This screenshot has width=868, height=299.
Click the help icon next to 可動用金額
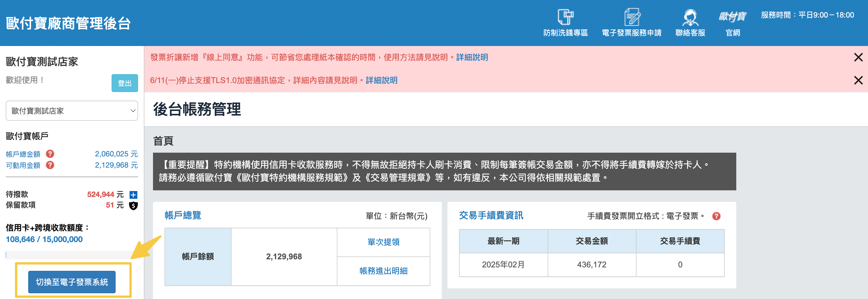[50, 165]
